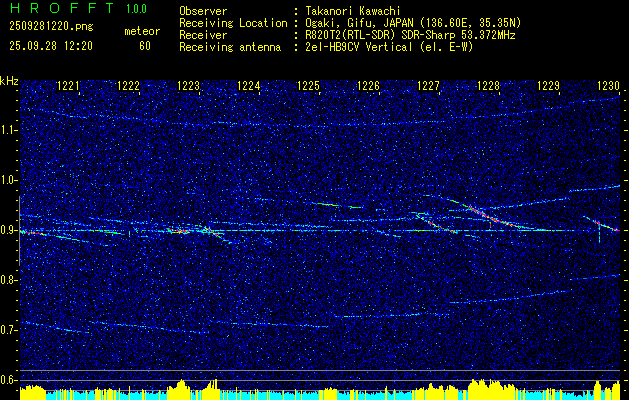Screen dimensions: 629x400
Task: Click the meteor count 60
Action: click(145, 46)
